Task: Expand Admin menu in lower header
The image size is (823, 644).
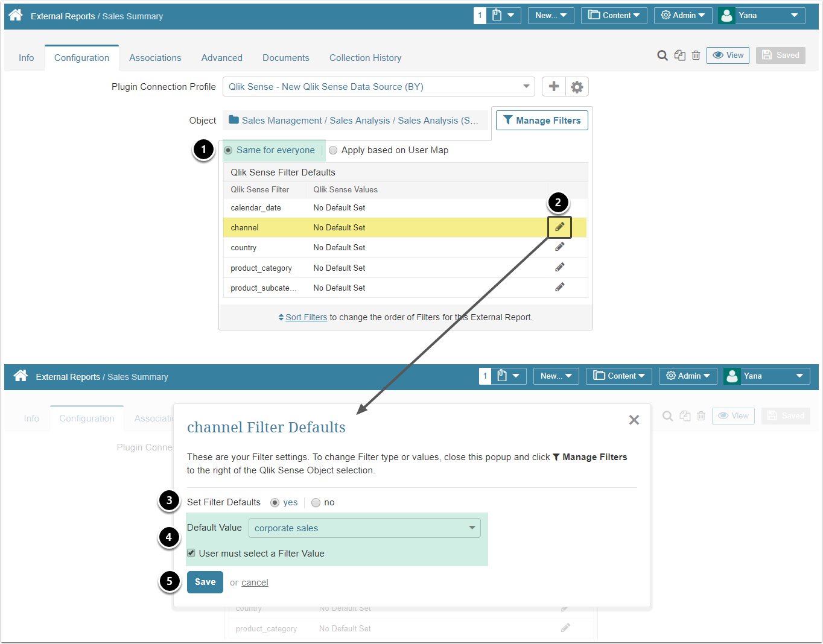Action: [688, 376]
